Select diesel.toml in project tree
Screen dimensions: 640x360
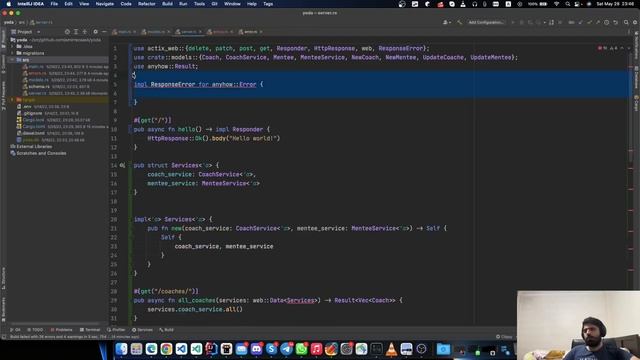click(x=33, y=133)
